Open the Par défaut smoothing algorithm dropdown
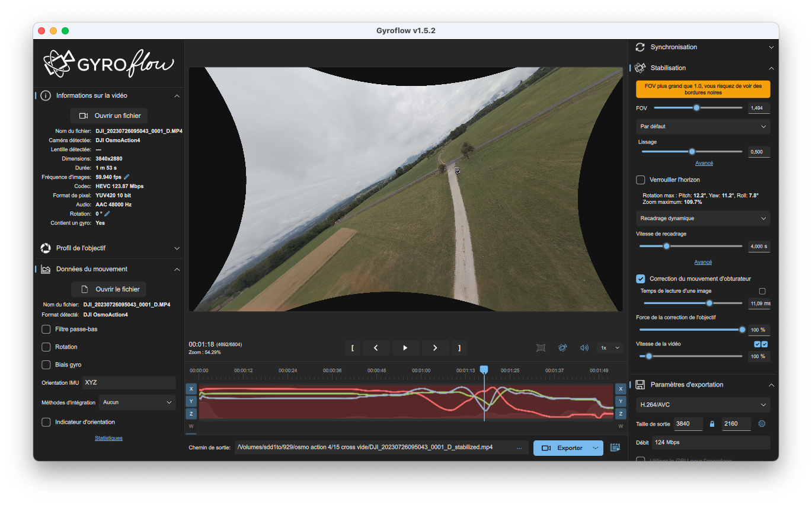Image resolution: width=812 pixels, height=505 pixels. pyautogui.click(x=703, y=126)
